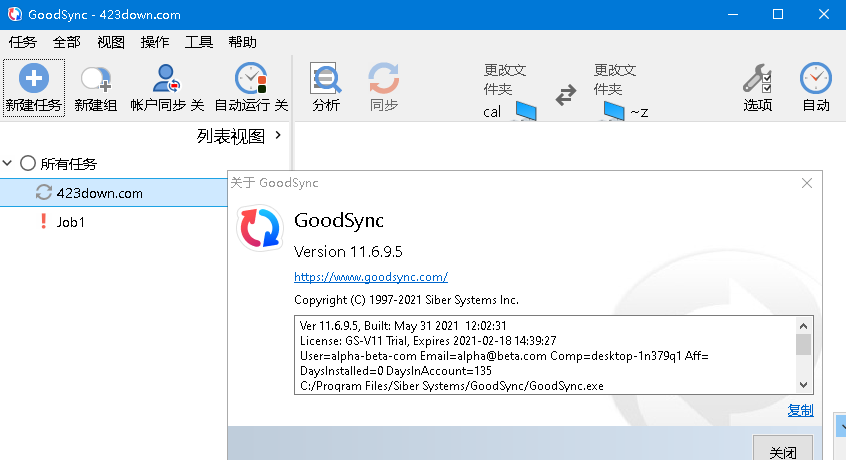Open the 全部 menu
The image size is (846, 460).
tap(66, 42)
